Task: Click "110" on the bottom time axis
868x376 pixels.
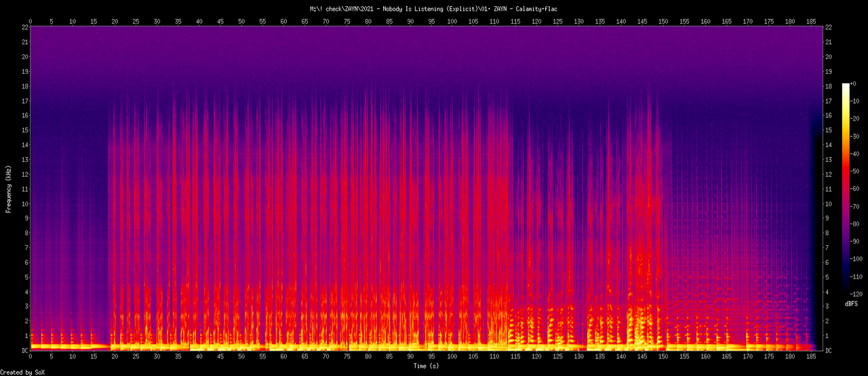Action: pyautogui.click(x=494, y=358)
